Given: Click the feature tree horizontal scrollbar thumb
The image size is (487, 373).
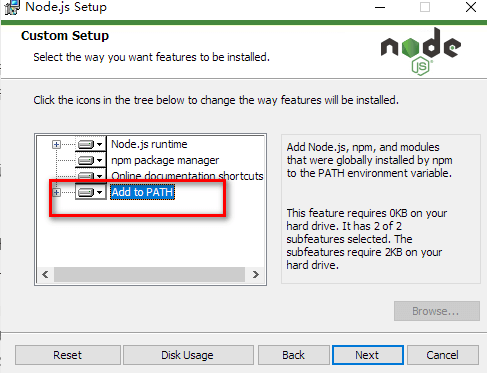Looking at the screenshot, I should [x=149, y=274].
